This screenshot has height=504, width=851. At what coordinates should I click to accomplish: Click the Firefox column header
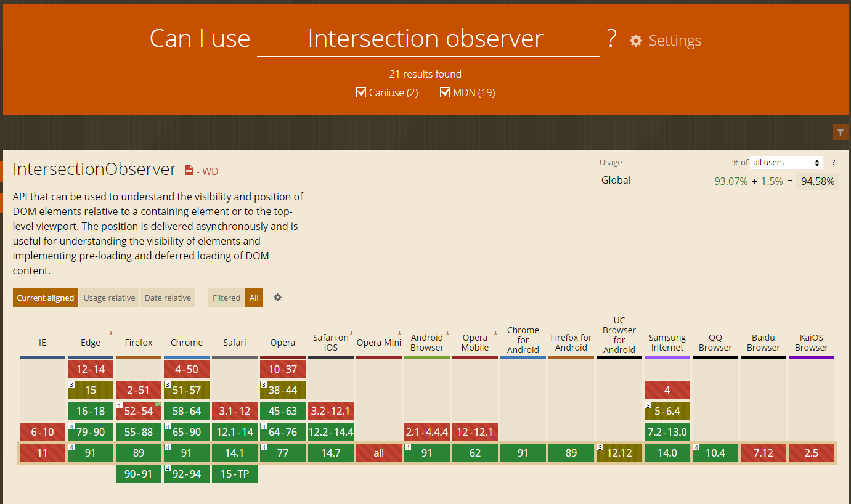[x=139, y=343]
